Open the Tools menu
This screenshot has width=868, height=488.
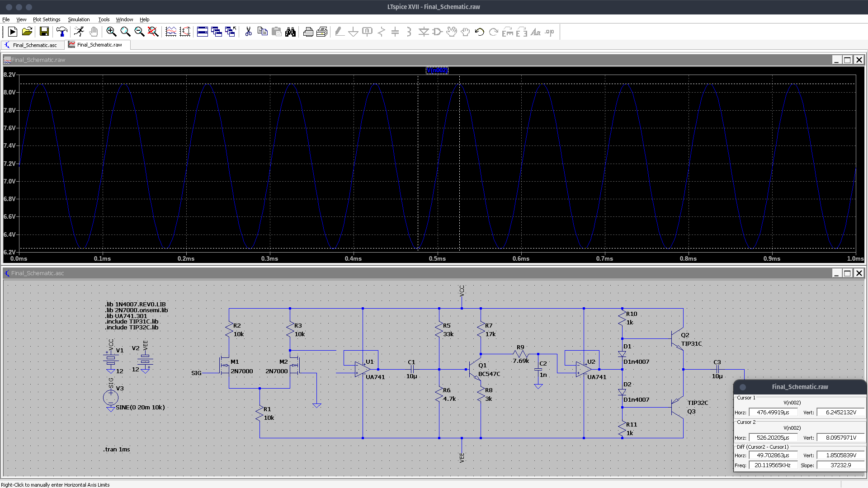(104, 19)
